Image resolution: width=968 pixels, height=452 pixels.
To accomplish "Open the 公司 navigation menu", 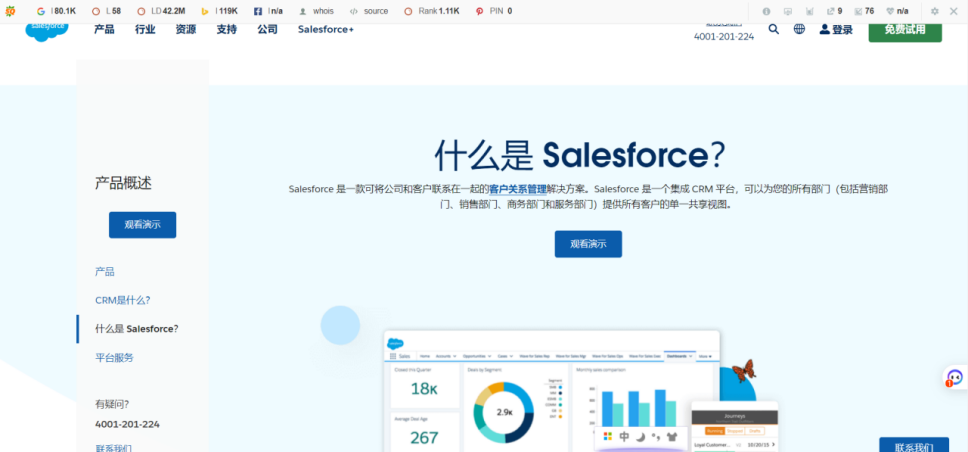I will pyautogui.click(x=267, y=29).
